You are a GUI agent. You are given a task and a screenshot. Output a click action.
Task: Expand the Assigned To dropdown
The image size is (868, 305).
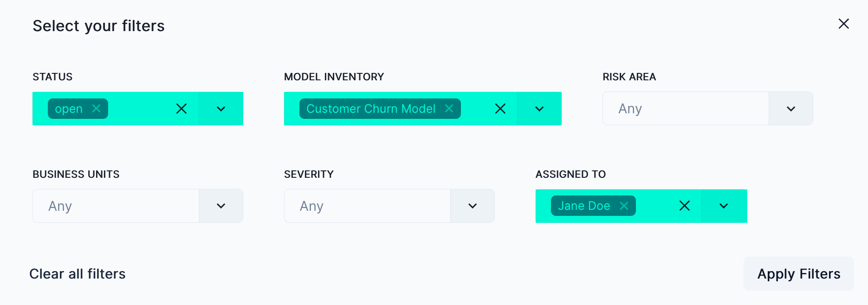(x=723, y=206)
